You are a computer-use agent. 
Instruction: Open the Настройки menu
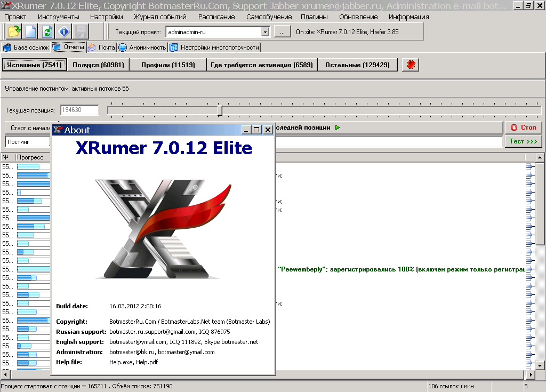[x=106, y=17]
